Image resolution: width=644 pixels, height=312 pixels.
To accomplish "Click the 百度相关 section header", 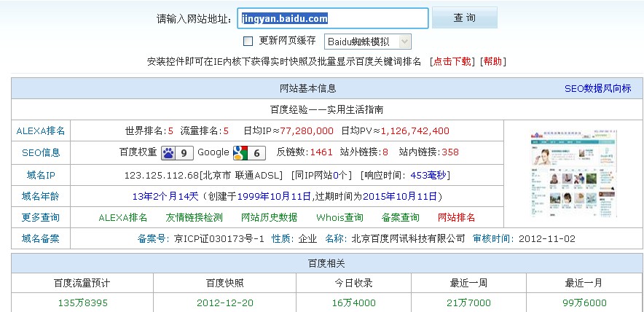I will pyautogui.click(x=326, y=263).
